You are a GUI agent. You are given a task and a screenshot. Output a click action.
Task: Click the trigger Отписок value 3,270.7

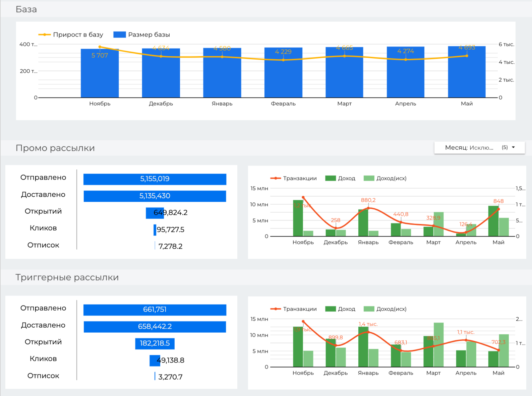[170, 377]
